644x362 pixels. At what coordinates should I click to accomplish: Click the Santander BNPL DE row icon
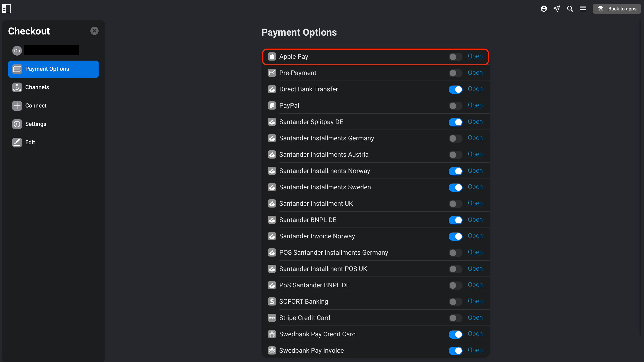pos(272,220)
